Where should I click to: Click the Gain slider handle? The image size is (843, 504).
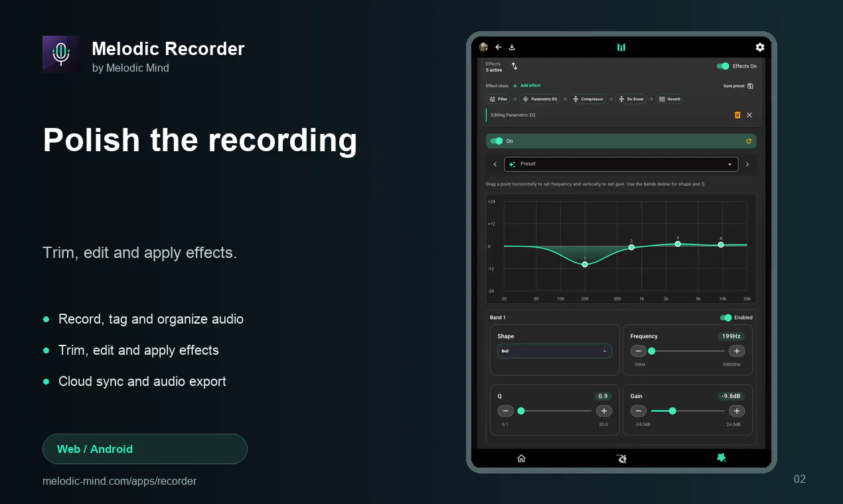[x=672, y=411]
